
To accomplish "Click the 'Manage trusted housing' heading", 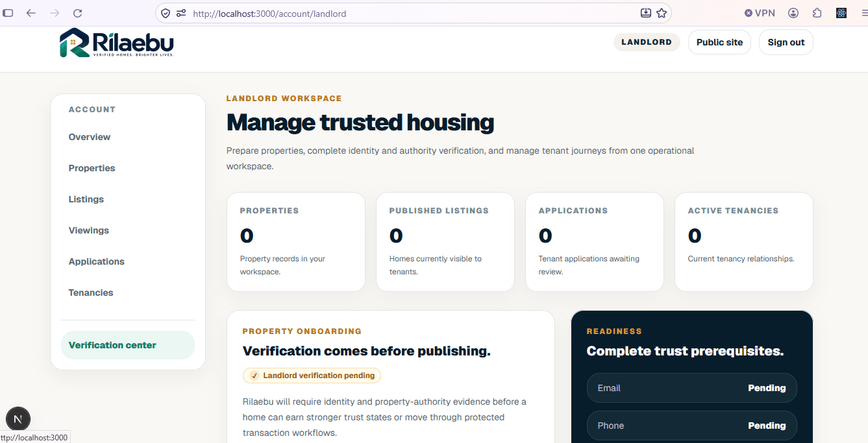I will (360, 123).
